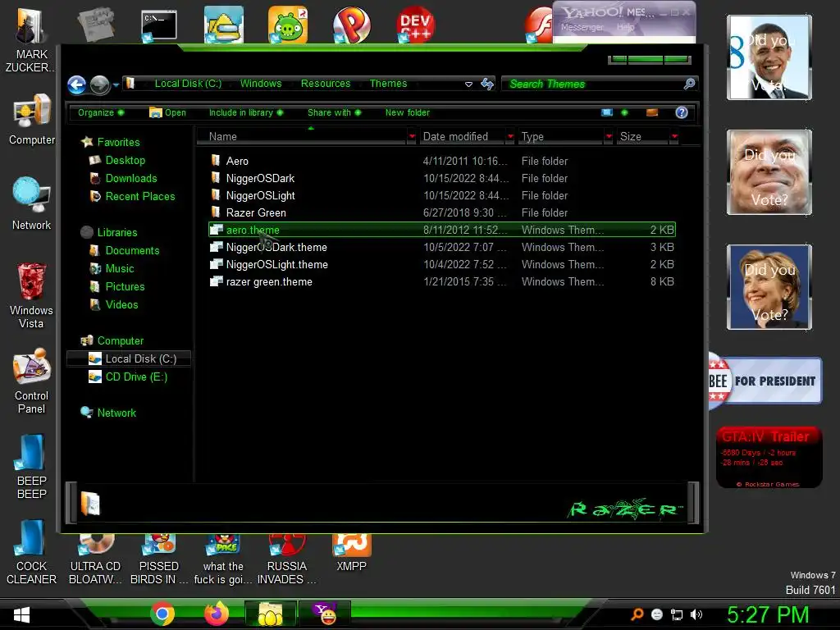Select the XMPP desktop icon
The image size is (840, 630).
(x=351, y=554)
